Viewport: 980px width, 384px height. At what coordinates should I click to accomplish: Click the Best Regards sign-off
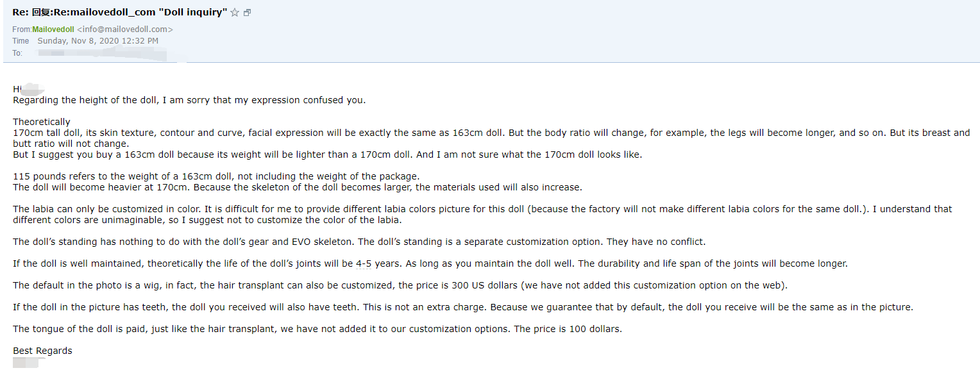pyautogui.click(x=42, y=351)
